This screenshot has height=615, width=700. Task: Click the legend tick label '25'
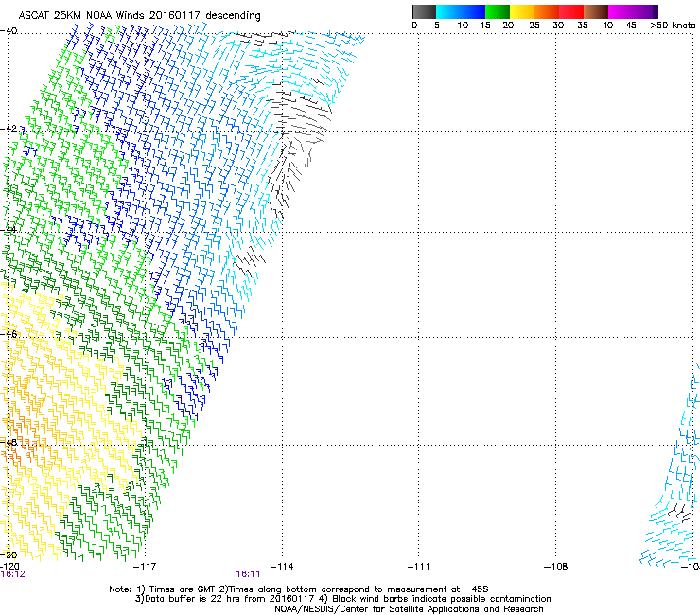pyautogui.click(x=534, y=26)
